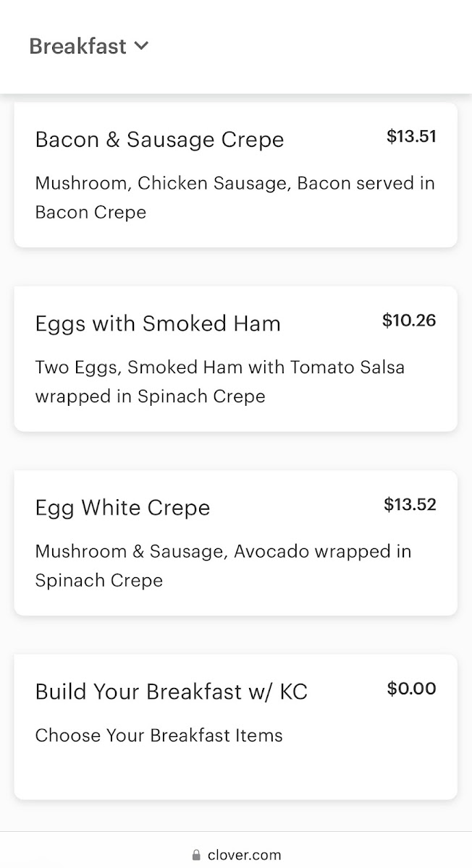The image size is (472, 868).
Task: Click 'Bacon Crepe' line under Bacon & Sausage Crepe
Action: [90, 212]
